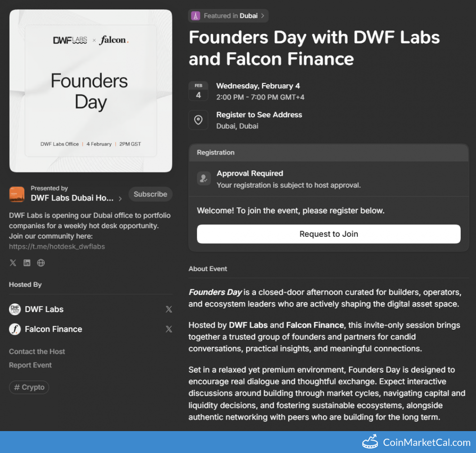
Task: Click the DWF Labs Dubai presenter avatar
Action: pos(17,194)
